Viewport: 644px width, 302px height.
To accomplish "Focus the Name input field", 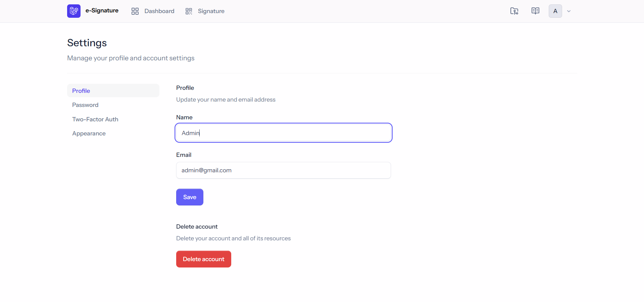I will point(284,133).
